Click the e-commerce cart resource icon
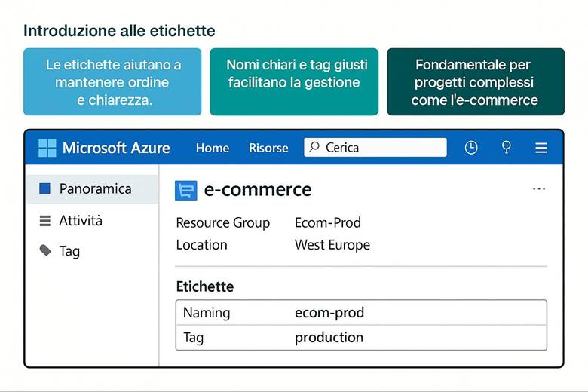The image size is (588, 392). click(186, 190)
